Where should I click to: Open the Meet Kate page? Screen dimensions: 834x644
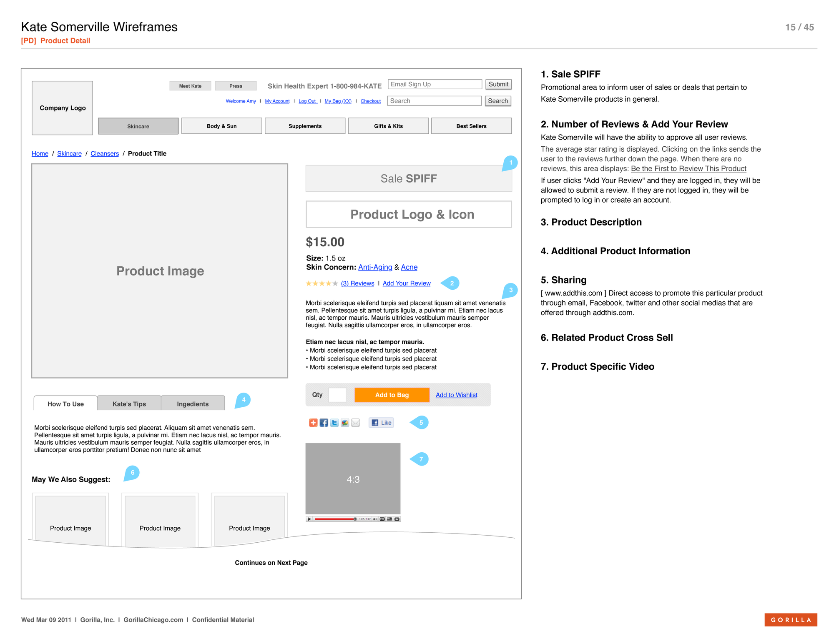click(x=190, y=86)
